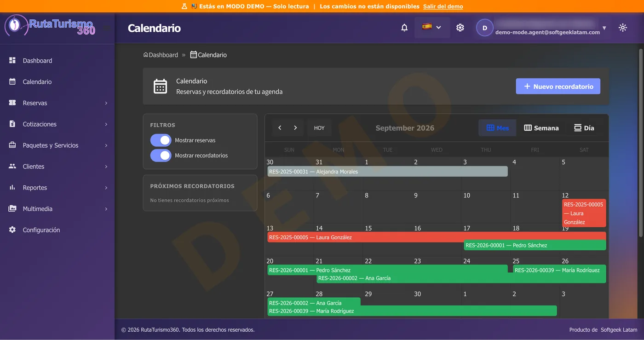Click the Reportes bar chart icon
Viewport: 644px width, 340px height.
pos(12,187)
